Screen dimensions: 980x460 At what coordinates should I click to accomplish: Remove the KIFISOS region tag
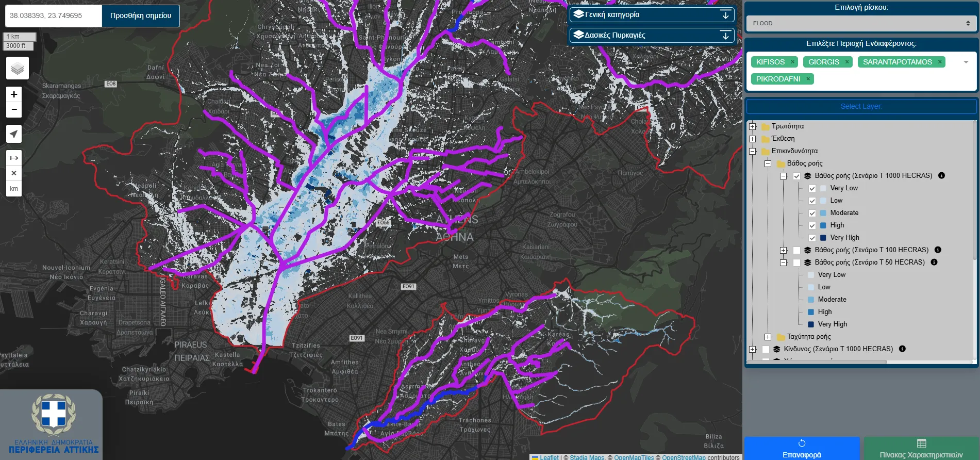coord(792,62)
